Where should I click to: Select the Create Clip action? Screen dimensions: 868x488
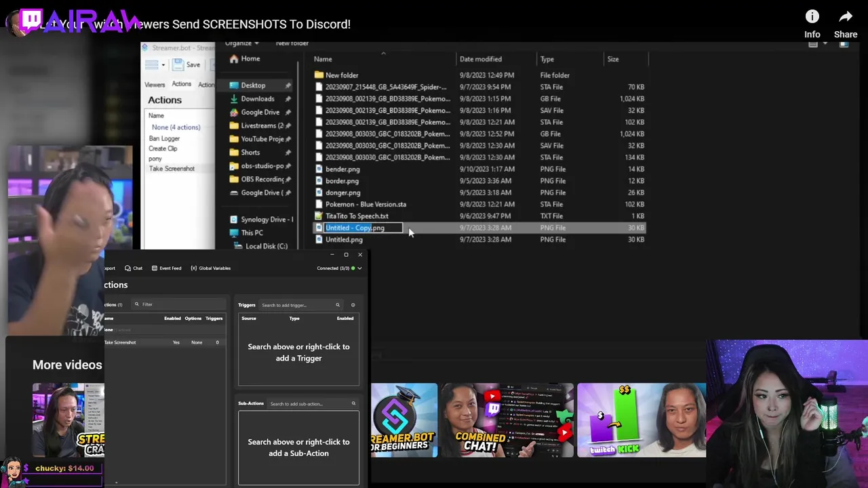(x=163, y=149)
